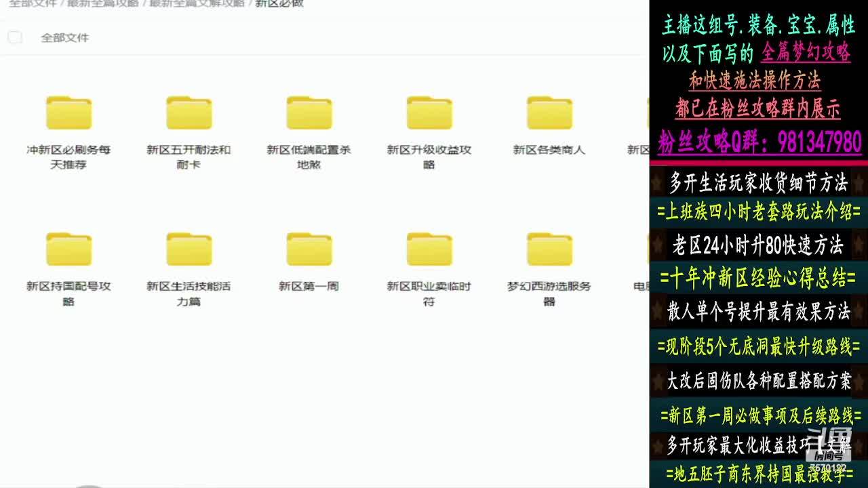Click the 全部文件 label beside the checkbox
The height and width of the screenshot is (488, 868).
[64, 38]
